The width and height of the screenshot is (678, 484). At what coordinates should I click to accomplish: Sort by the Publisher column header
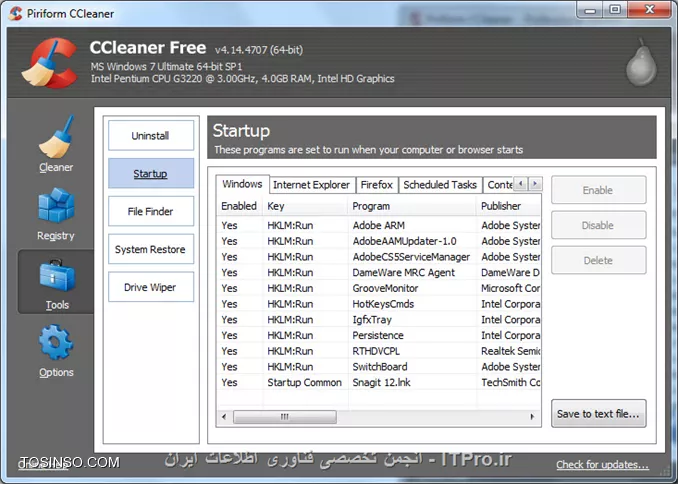[509, 206]
